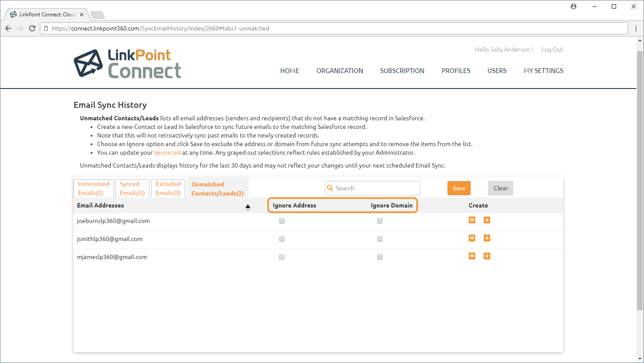The image size is (644, 363).
Task: Click the orange Save button
Action: pos(459,188)
